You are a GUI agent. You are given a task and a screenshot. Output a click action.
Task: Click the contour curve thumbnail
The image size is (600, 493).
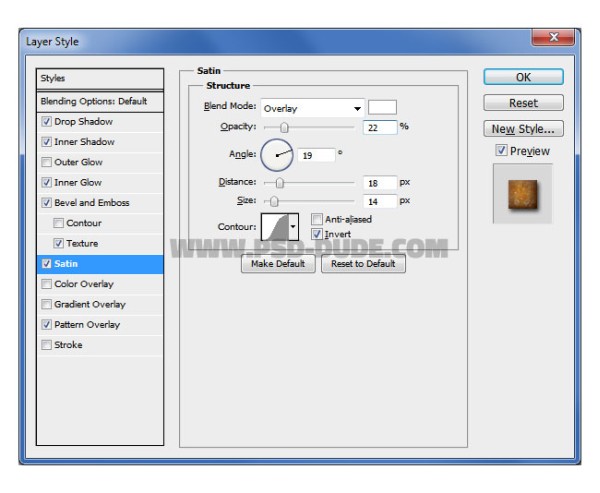[x=275, y=227]
